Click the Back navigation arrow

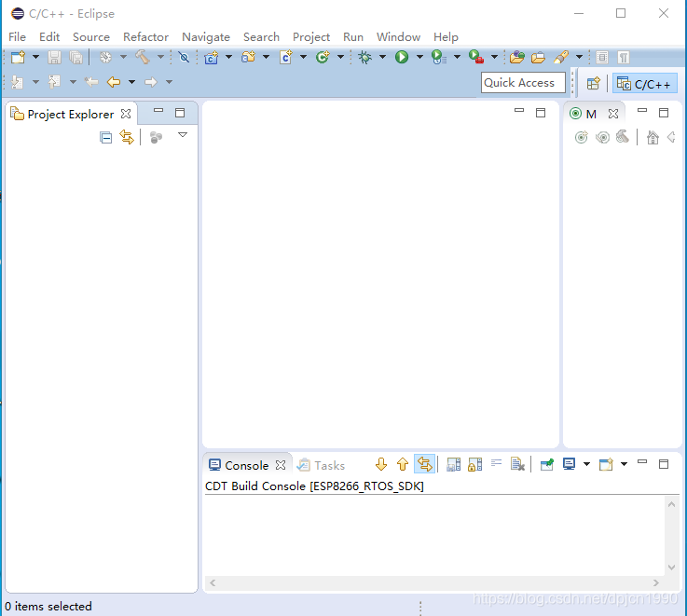click(x=114, y=82)
